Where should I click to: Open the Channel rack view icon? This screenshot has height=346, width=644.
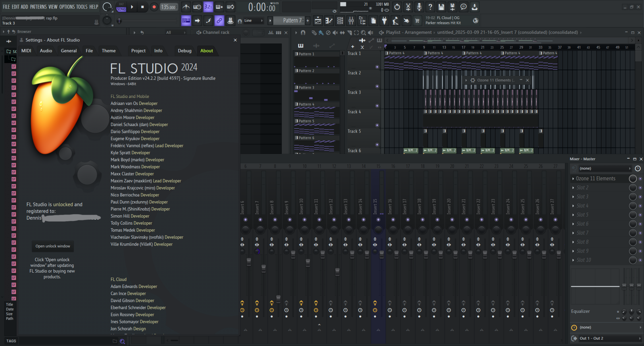340,20
